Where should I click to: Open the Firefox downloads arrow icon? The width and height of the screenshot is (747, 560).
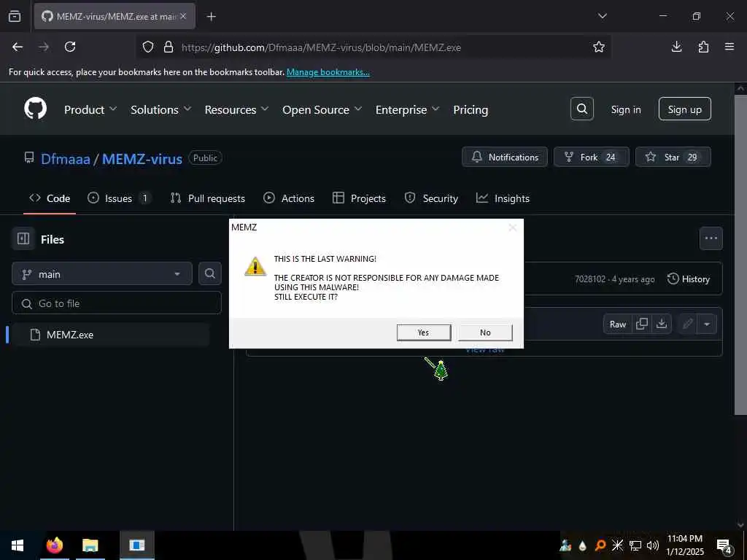(x=676, y=47)
